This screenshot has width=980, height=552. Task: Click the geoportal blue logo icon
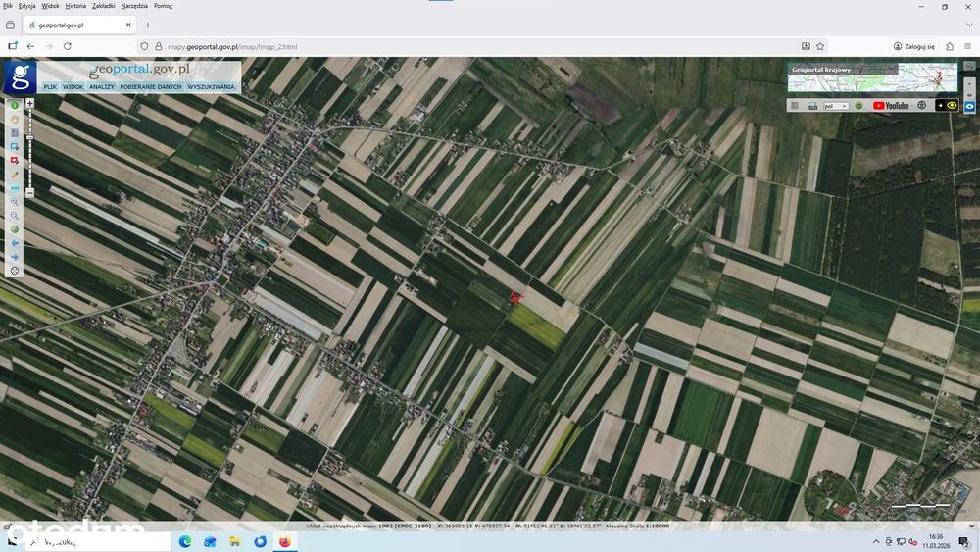[x=20, y=76]
